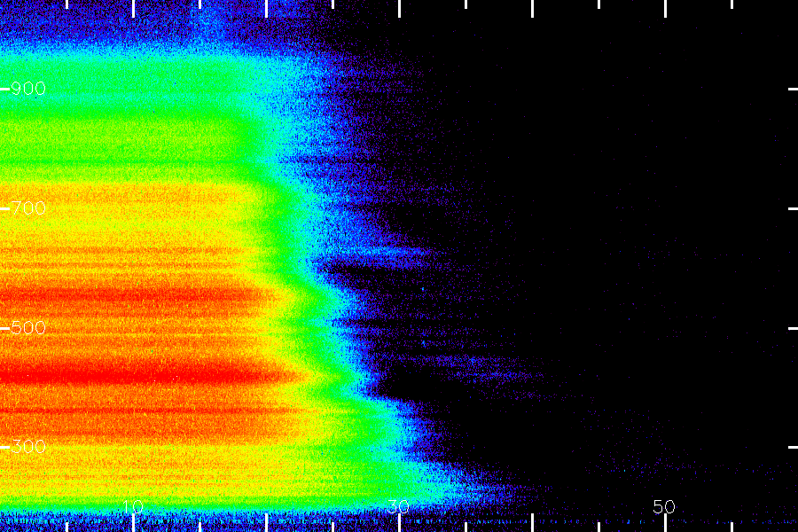The width and height of the screenshot is (798, 532).
Task: Click the y-axis label 500
Action: tap(28, 327)
